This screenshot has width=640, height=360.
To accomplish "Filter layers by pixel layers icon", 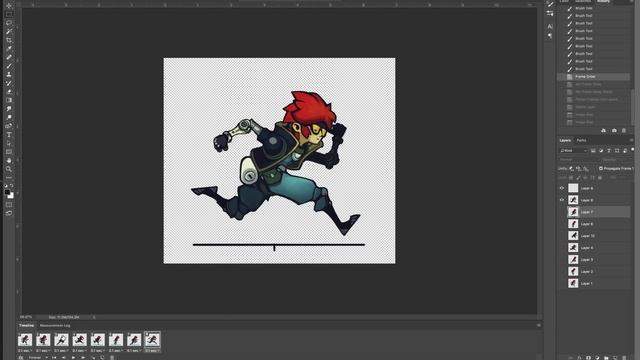I will point(593,151).
